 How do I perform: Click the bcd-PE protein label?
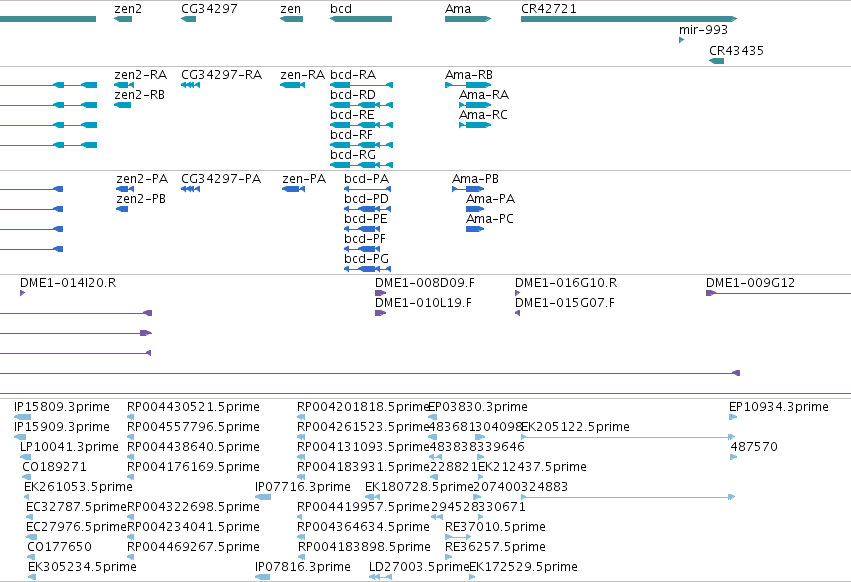(366, 219)
